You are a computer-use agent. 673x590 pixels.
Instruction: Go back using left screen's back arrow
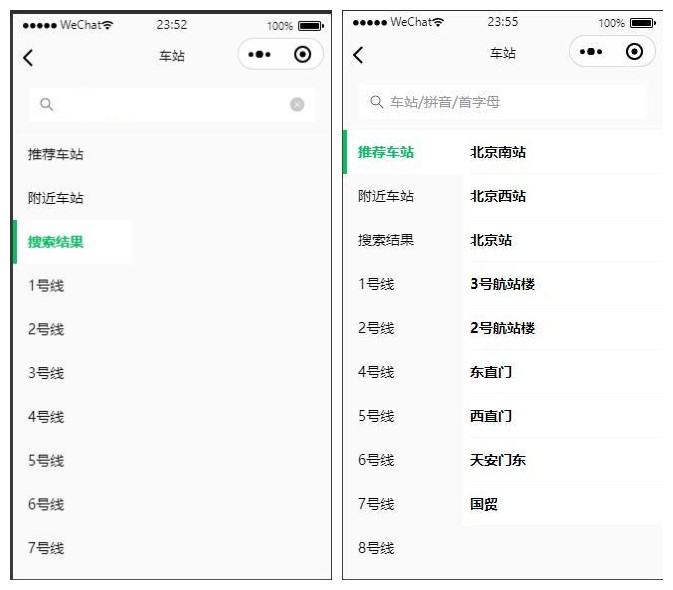coord(28,57)
